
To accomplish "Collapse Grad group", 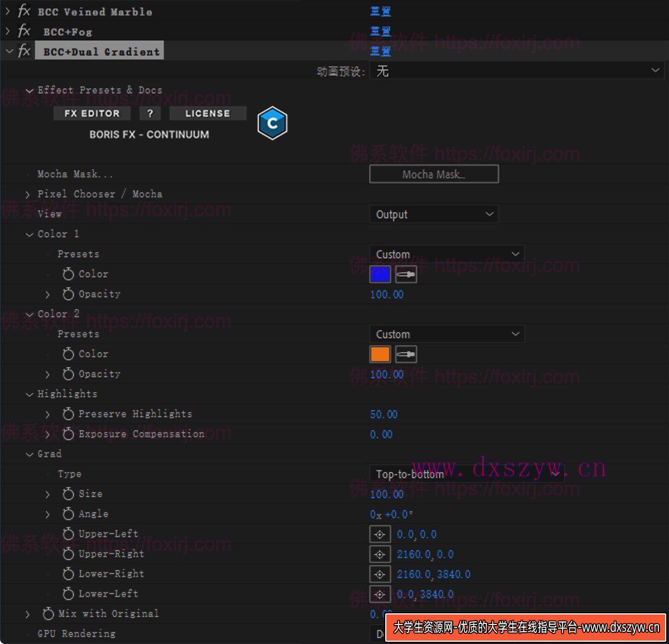I will point(30,454).
